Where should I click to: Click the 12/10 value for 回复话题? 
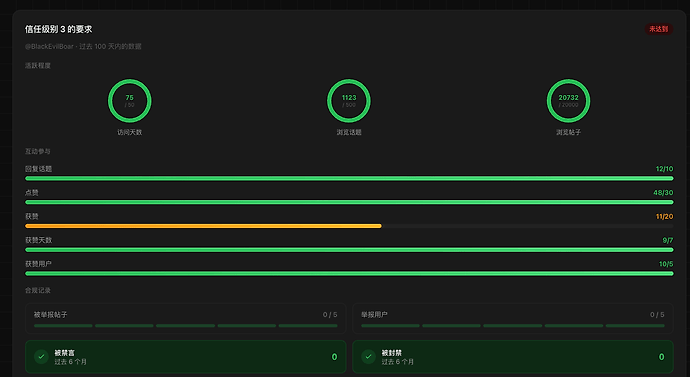pyautogui.click(x=664, y=168)
